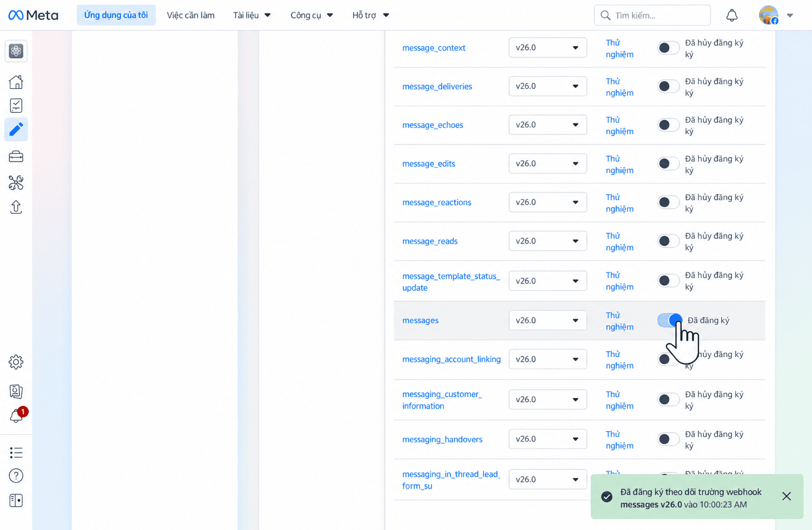Open the messages field link
Image resolution: width=812 pixels, height=530 pixels.
420,320
